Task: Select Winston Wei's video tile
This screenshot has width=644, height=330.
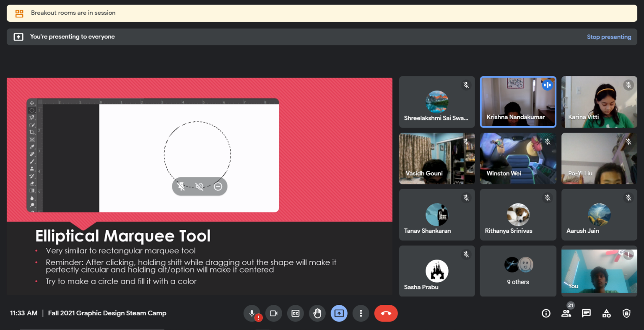Action: click(x=518, y=159)
